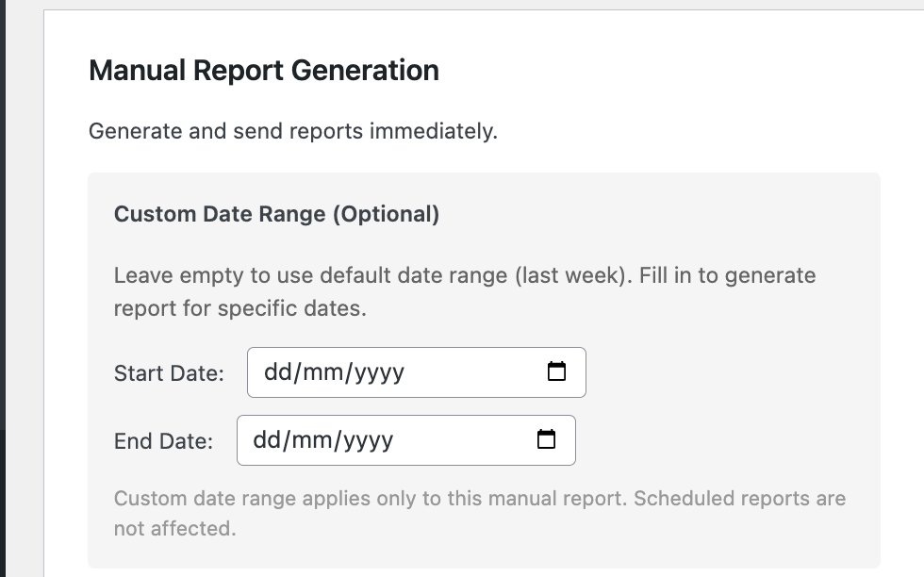Select the day segment in Start Date

pos(277,371)
